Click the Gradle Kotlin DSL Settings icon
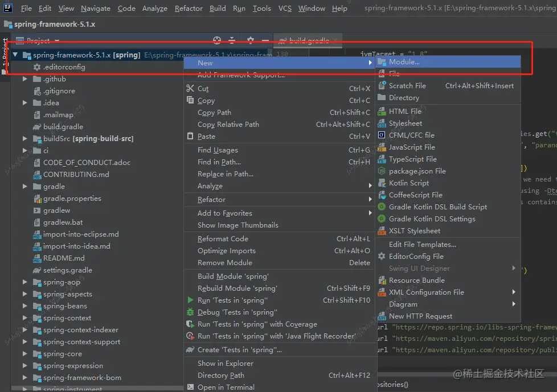The height and width of the screenshot is (392, 557). coord(382,219)
